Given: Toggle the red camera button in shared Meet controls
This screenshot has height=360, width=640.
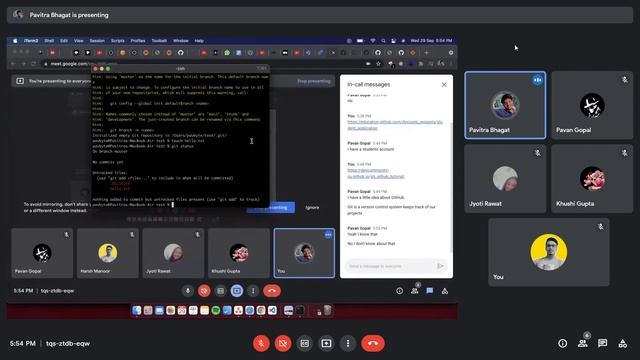Looking at the screenshot, I should [204, 291].
